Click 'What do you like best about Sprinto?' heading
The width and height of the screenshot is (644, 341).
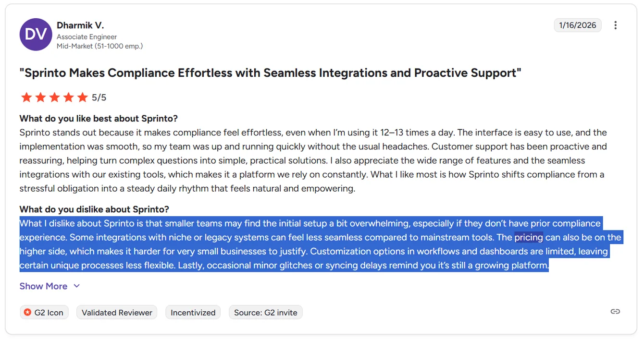99,119
